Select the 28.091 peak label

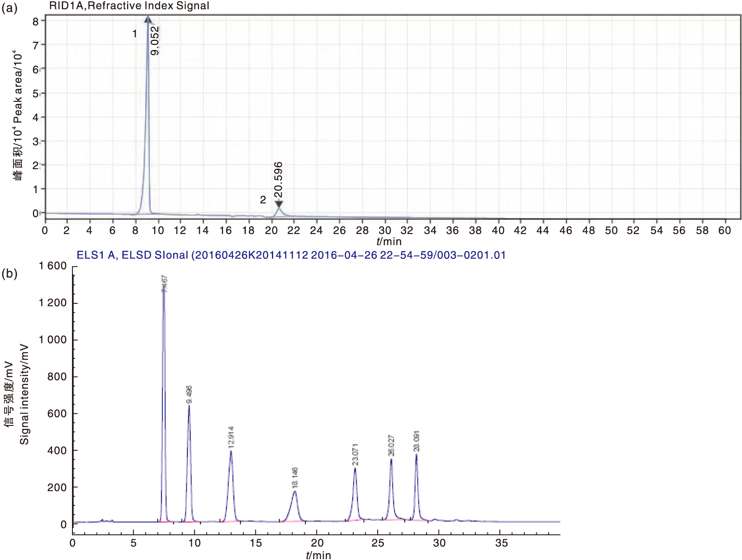[417, 441]
